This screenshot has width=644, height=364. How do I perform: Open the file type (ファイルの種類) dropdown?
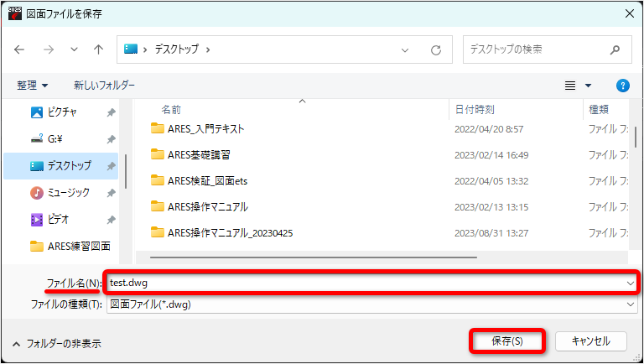click(x=630, y=304)
